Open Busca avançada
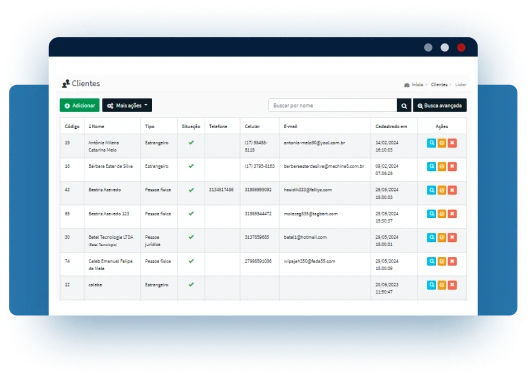 [x=440, y=105]
